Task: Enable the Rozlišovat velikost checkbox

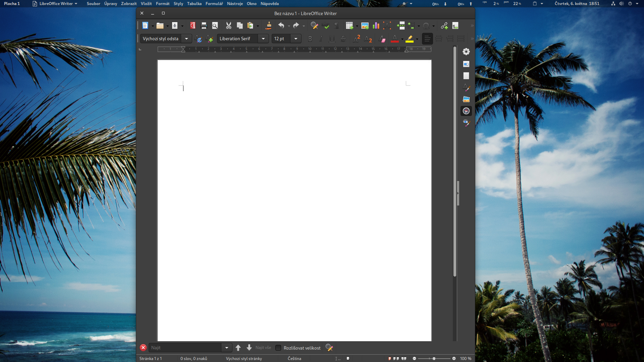Action: pyautogui.click(x=278, y=348)
